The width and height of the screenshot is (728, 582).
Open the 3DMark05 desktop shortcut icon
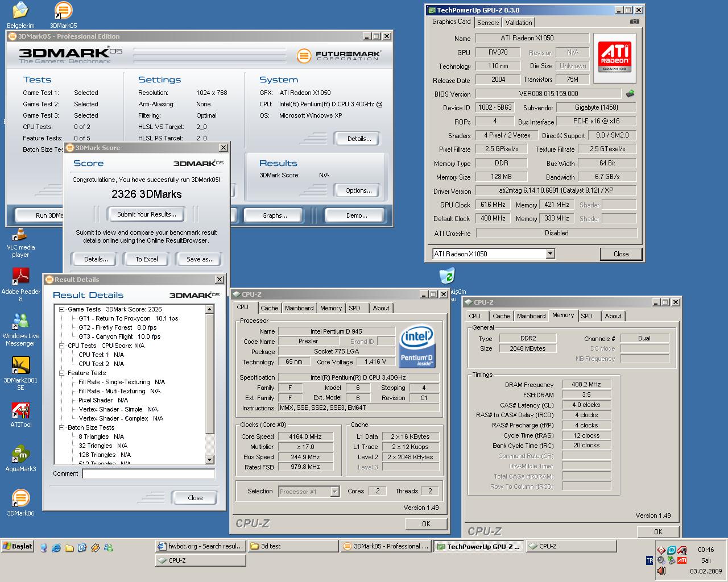(63, 14)
